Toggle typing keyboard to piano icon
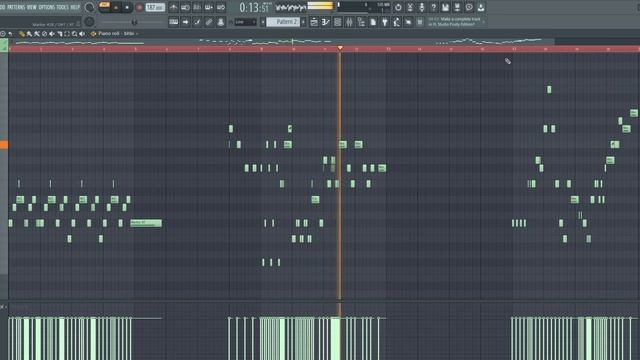This screenshot has width=640, height=360. (x=173, y=22)
